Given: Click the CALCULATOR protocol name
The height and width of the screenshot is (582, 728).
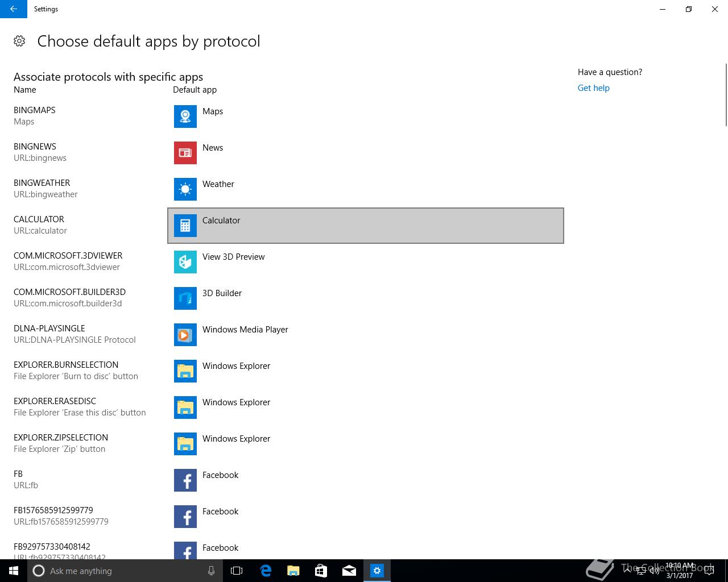Looking at the screenshot, I should pos(39,219).
